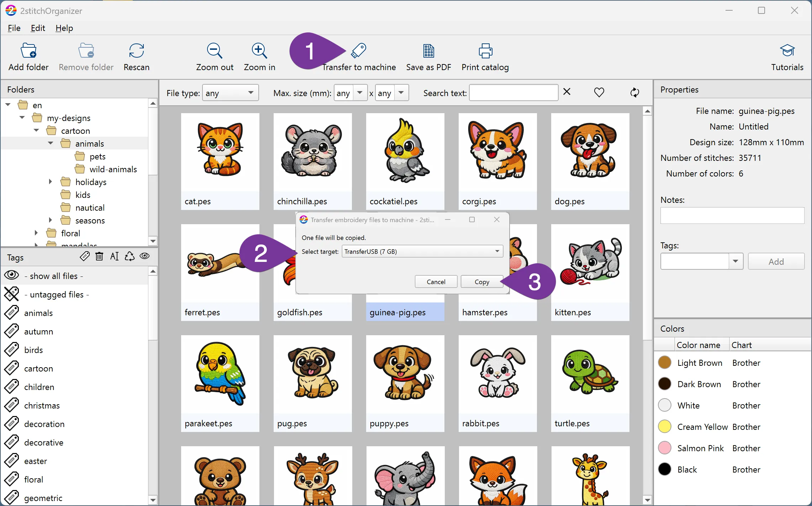Filter by the autumn tag
This screenshot has width=812, height=506.
click(75, 331)
